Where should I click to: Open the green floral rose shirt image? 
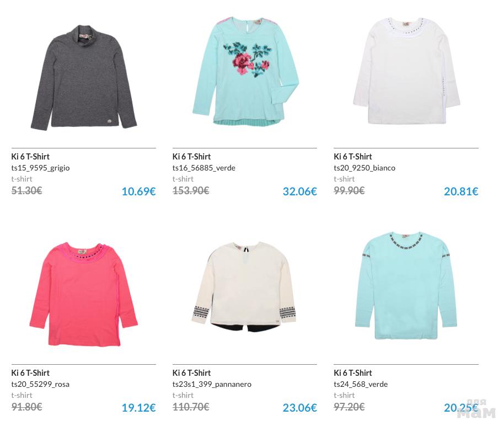point(245,71)
